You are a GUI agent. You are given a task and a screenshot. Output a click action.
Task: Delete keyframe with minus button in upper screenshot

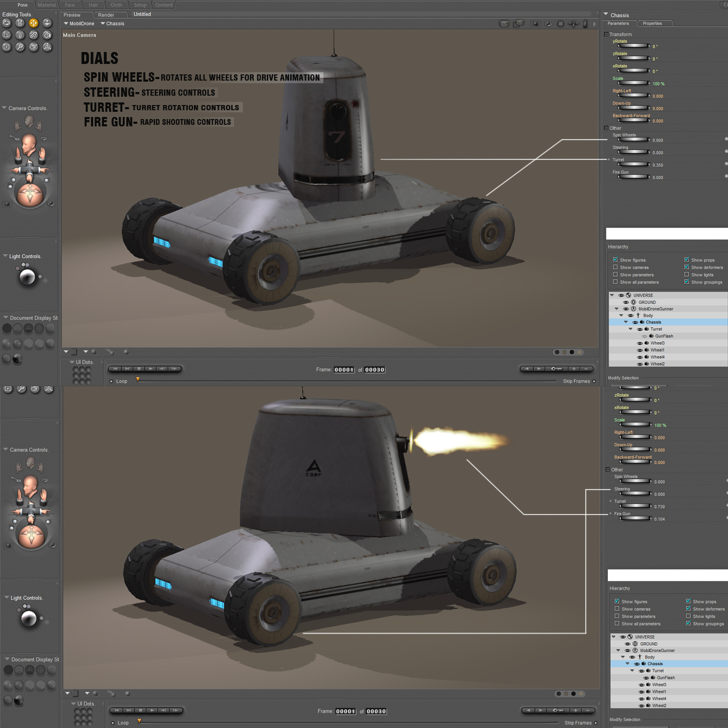point(587,369)
